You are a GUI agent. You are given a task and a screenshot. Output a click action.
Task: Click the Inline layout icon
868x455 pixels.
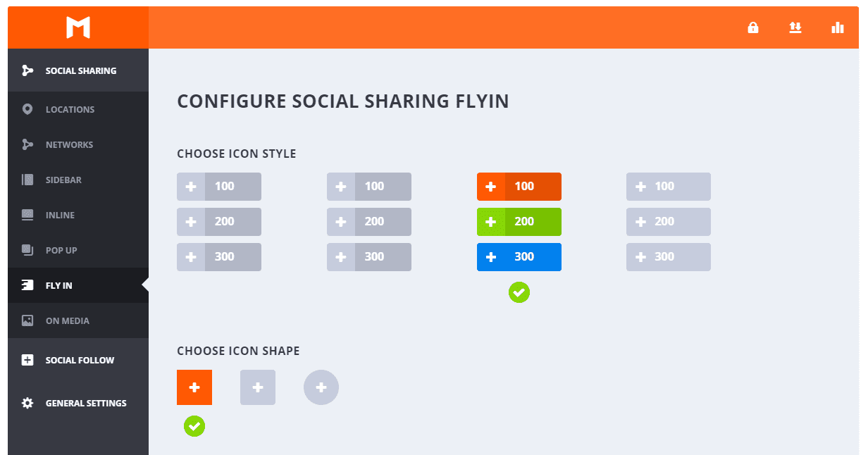click(27, 215)
